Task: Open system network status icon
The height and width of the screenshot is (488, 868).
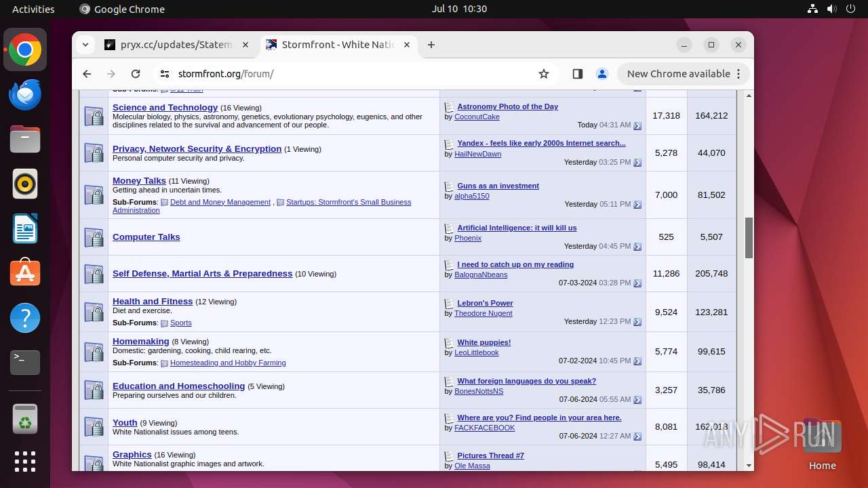Action: click(x=813, y=9)
